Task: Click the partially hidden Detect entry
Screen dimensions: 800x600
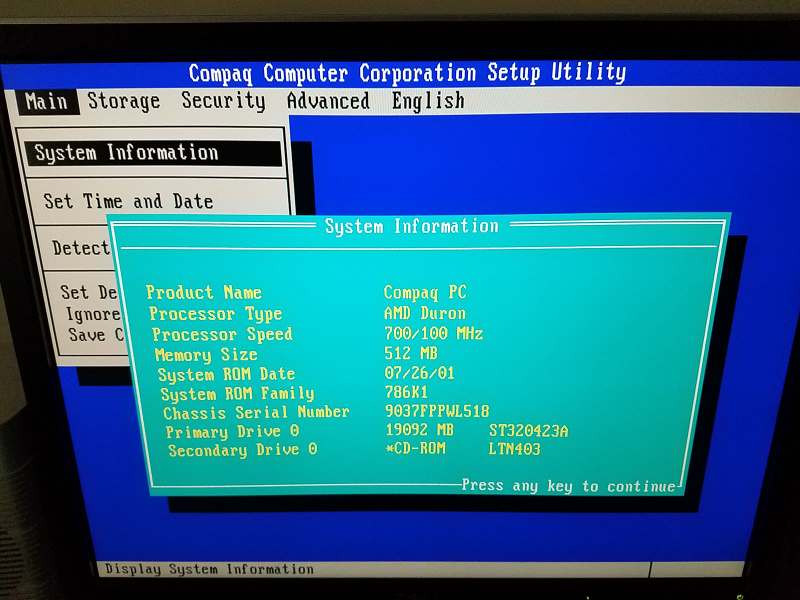Action: click(81, 248)
